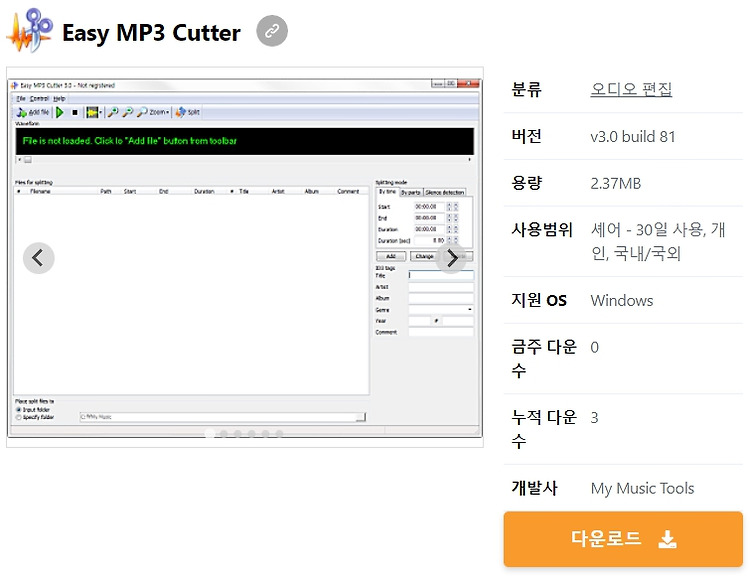Viewport: 750px width, 576px height.
Task: Open Zoom dropdown in preview screenshot toolbar
Action: click(153, 112)
